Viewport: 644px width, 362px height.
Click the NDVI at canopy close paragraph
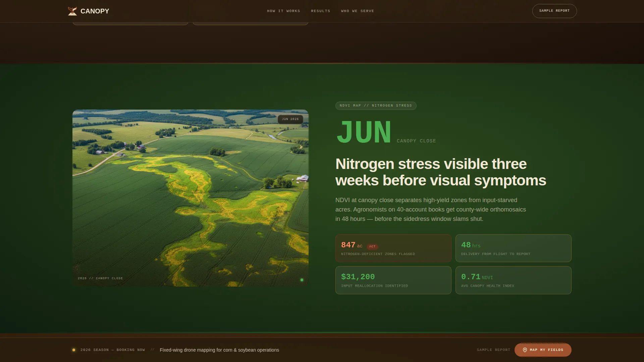click(431, 209)
